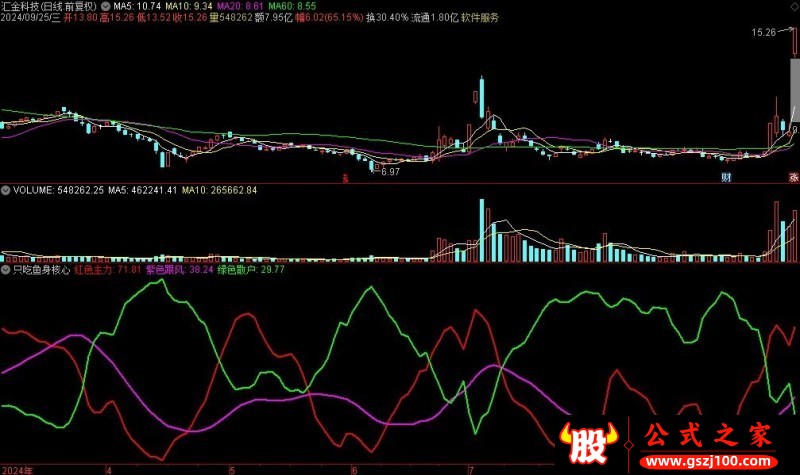Click the 低13.52 low price value

(153, 17)
